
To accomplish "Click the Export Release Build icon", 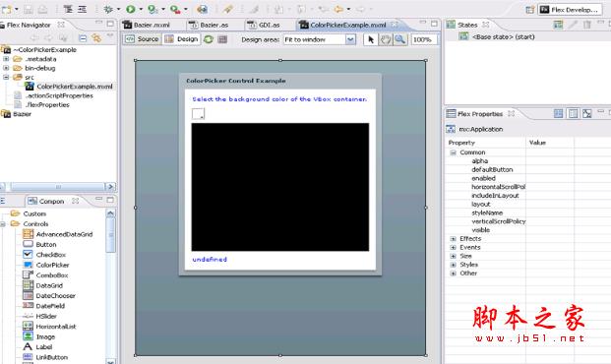I will click(202, 9).
